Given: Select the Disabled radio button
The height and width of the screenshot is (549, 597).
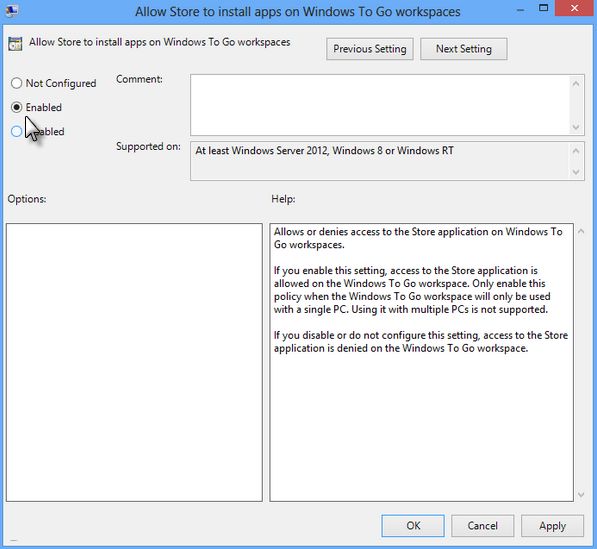Looking at the screenshot, I should click(x=16, y=131).
